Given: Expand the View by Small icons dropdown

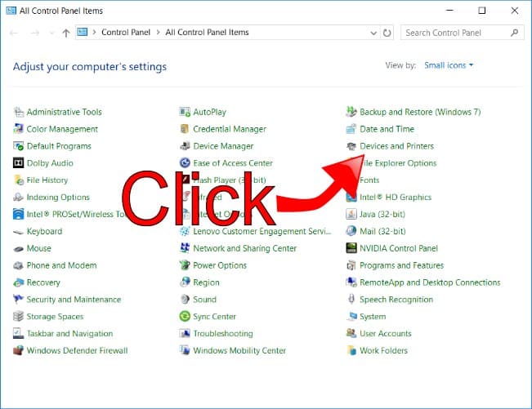Looking at the screenshot, I should tap(448, 65).
